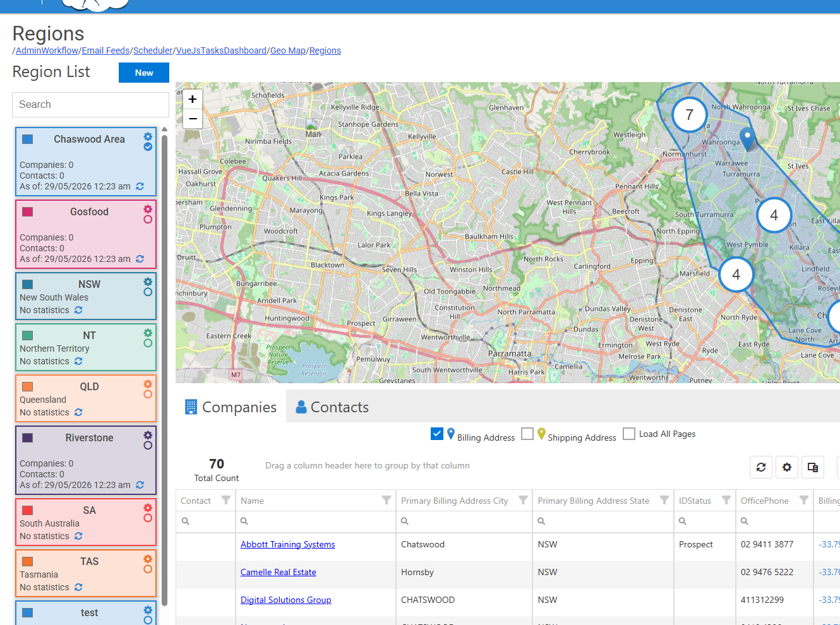The width and height of the screenshot is (840, 625).
Task: Refresh statistics for TAS region
Action: tap(78, 587)
